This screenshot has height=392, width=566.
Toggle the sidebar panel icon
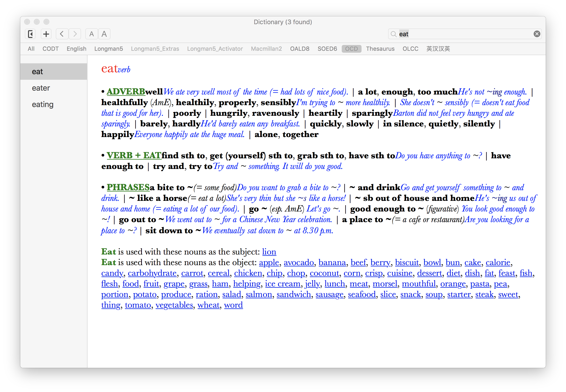coord(30,34)
